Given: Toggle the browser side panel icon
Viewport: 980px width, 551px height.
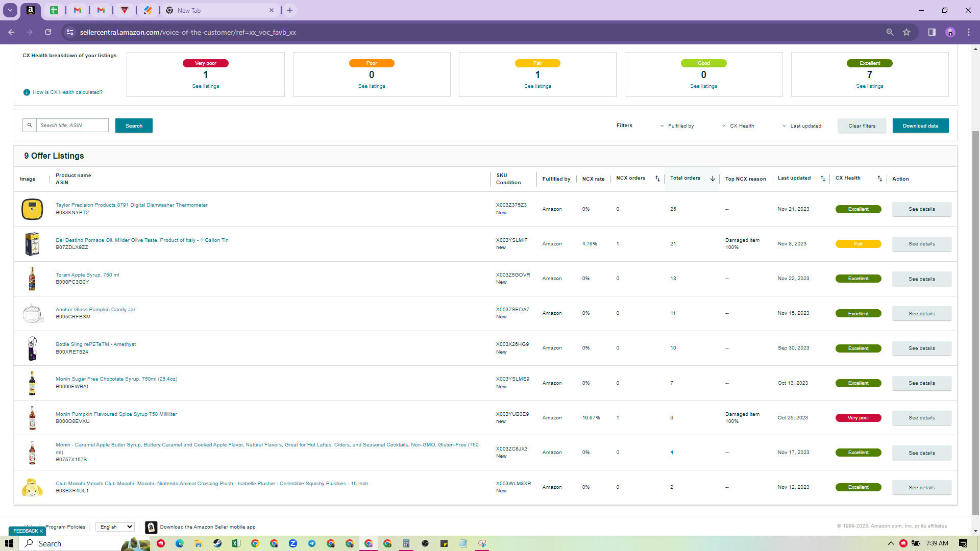Looking at the screenshot, I should tap(932, 32).
